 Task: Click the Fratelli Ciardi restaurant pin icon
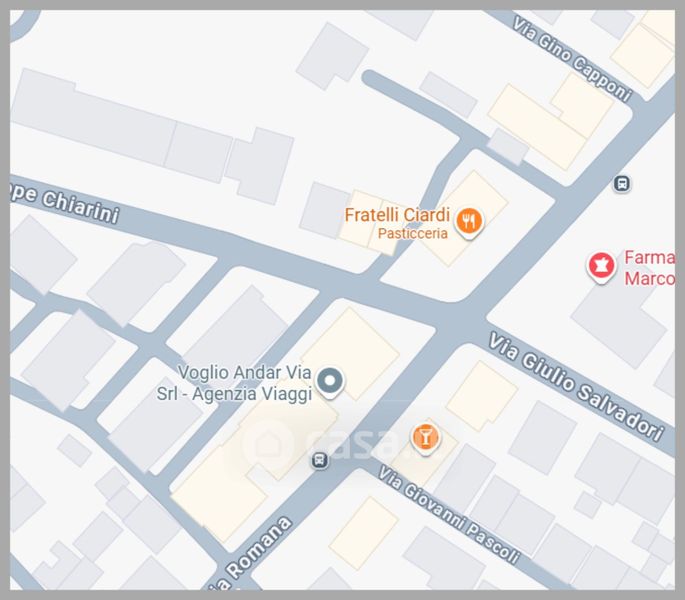(469, 223)
